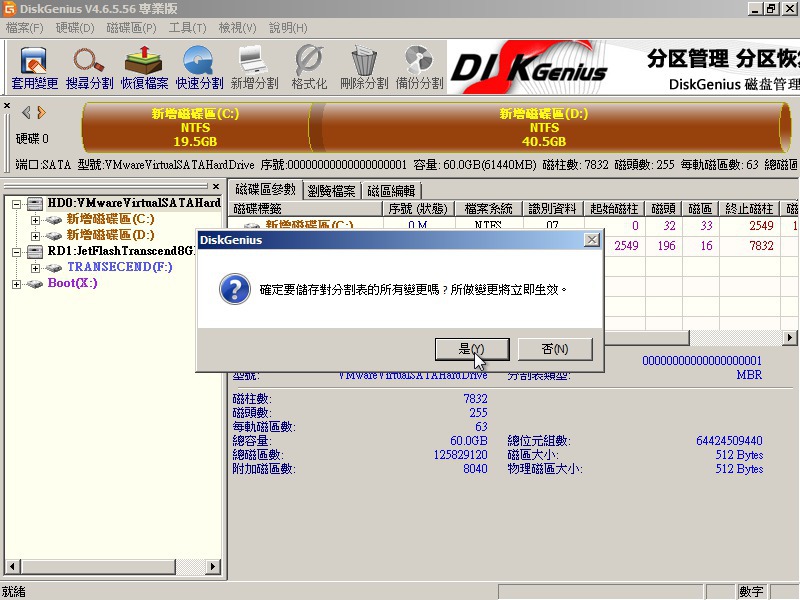The image size is (800, 600).
Task: Launch the Quick Partition (快速分割) tool
Action: pyautogui.click(x=200, y=68)
